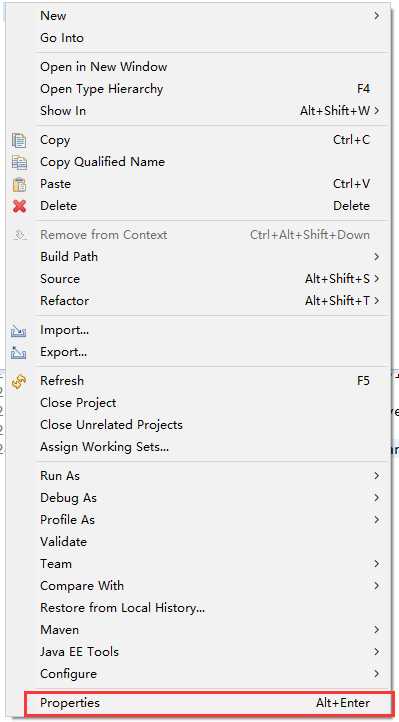This screenshot has width=399, height=722.
Task: Expand the Run As submenu arrow
Action: click(376, 475)
